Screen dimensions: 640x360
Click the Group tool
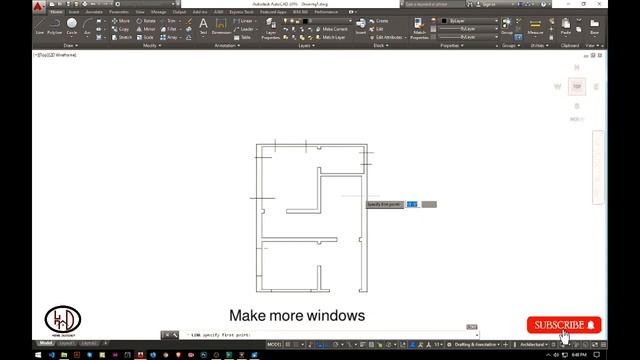(507, 26)
